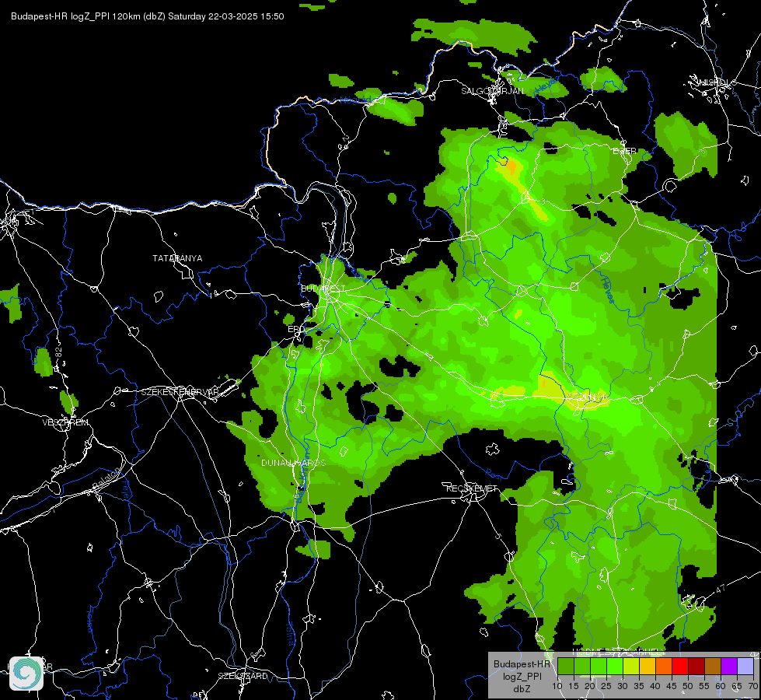Click the legend scale value 70
761x700 pixels.
point(753,687)
